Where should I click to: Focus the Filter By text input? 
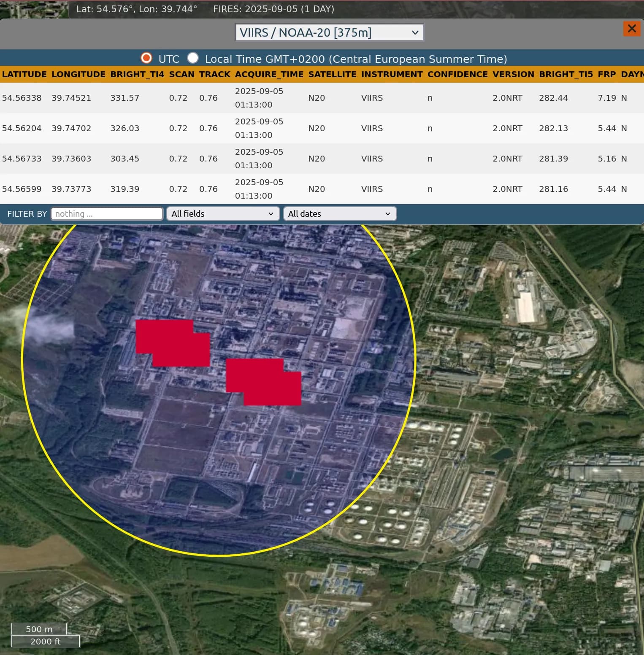107,214
